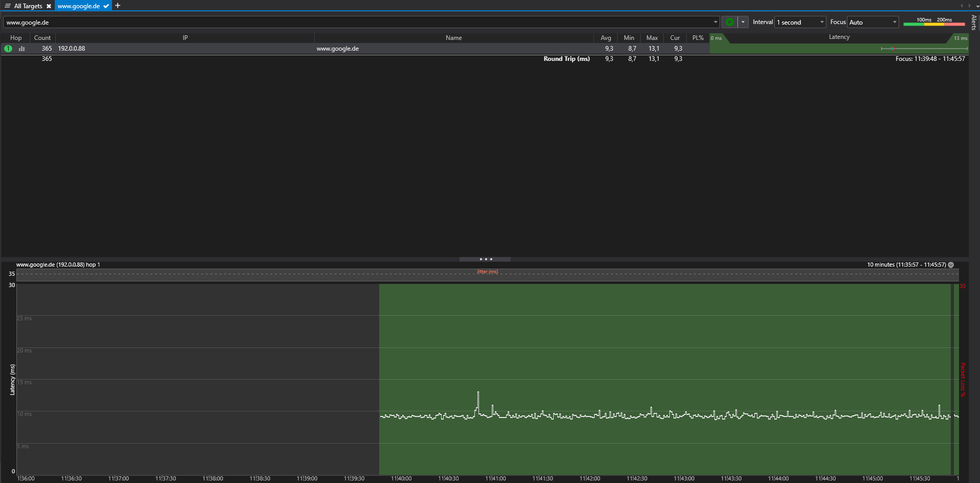Click the Min column header
The image size is (980, 483).
tap(629, 38)
